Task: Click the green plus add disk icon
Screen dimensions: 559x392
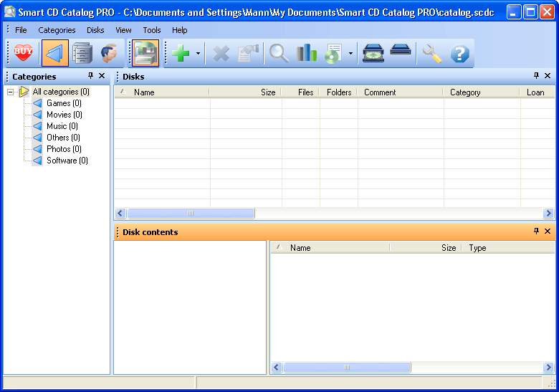Action: (181, 53)
